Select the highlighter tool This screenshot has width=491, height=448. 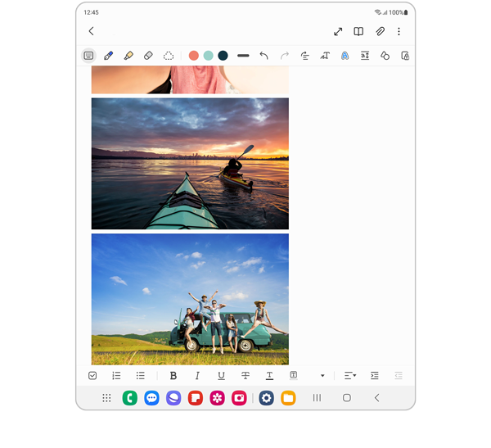(128, 56)
